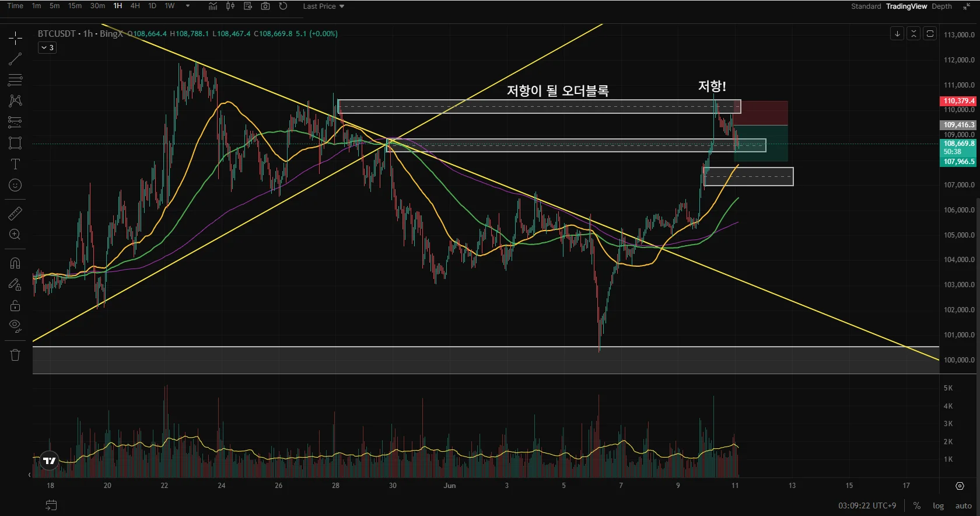
Task: Select the text annotation tool
Action: click(15, 164)
